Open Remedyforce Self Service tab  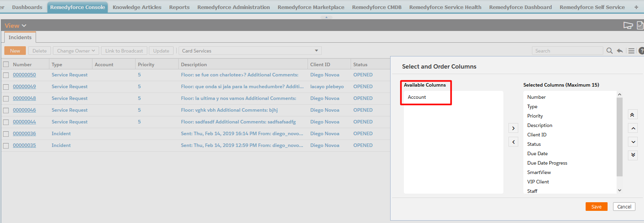[x=592, y=7]
